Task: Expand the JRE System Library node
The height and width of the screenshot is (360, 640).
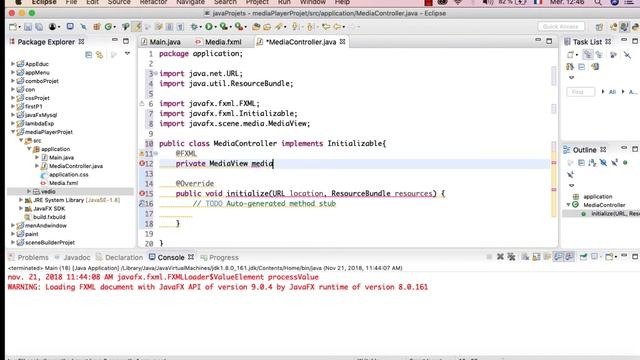Action: [x=21, y=200]
